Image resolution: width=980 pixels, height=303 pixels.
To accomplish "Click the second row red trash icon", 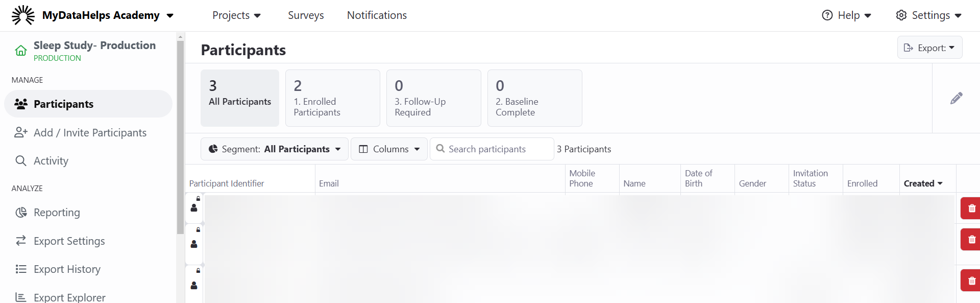I will [x=971, y=239].
